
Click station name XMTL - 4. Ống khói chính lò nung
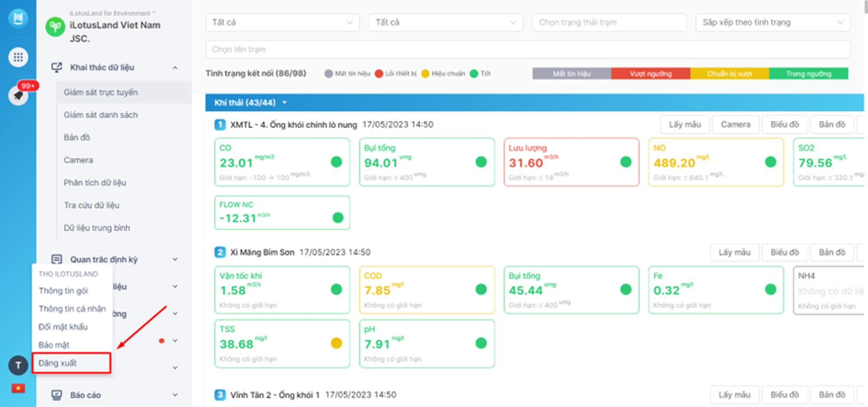tap(294, 125)
